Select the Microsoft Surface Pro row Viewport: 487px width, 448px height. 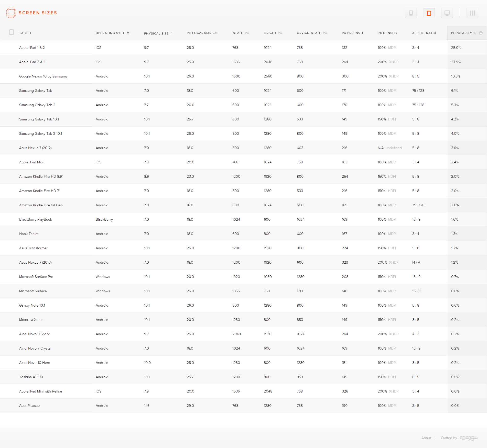[x=243, y=277]
